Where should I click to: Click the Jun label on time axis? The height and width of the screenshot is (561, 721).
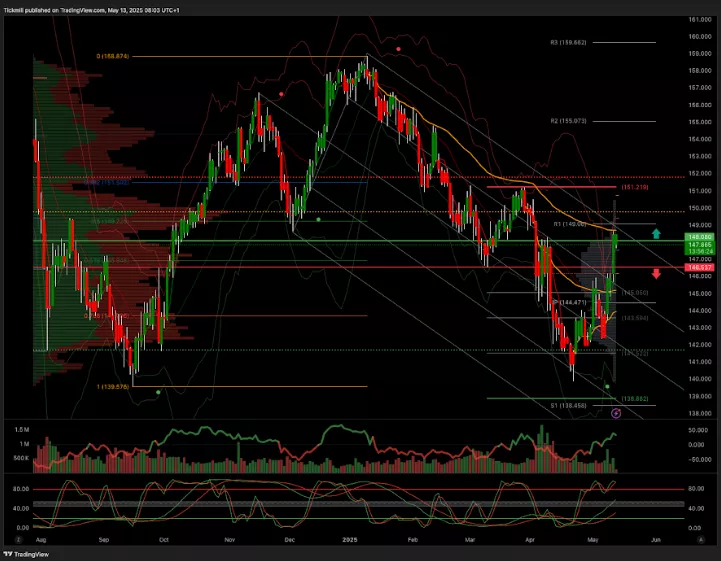pyautogui.click(x=655, y=538)
